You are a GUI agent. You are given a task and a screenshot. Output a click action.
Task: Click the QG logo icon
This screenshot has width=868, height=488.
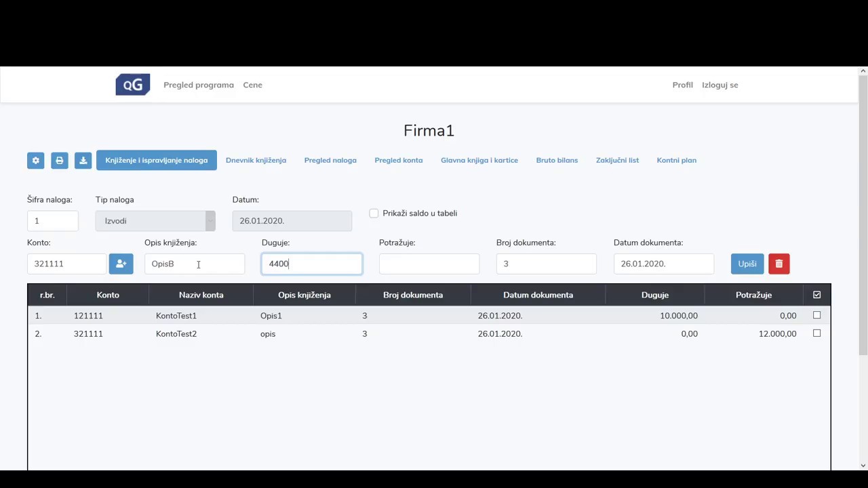(x=133, y=85)
